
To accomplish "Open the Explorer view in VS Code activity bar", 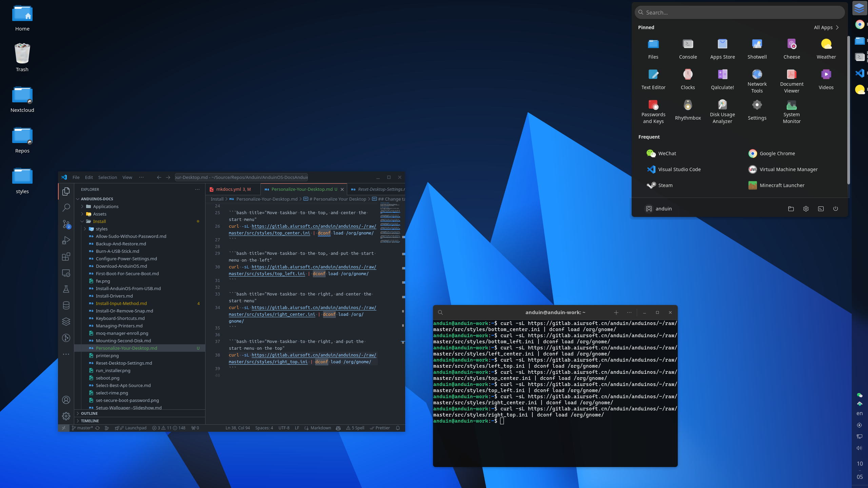I will 66,191.
